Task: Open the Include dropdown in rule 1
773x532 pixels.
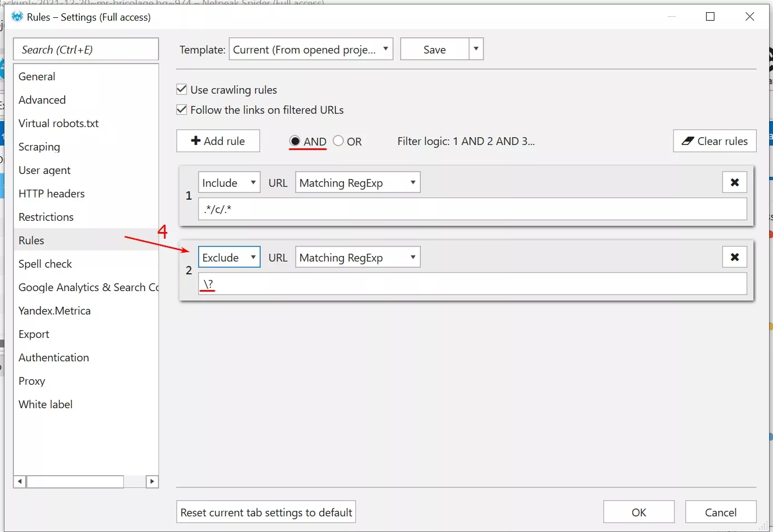Action: pos(229,182)
